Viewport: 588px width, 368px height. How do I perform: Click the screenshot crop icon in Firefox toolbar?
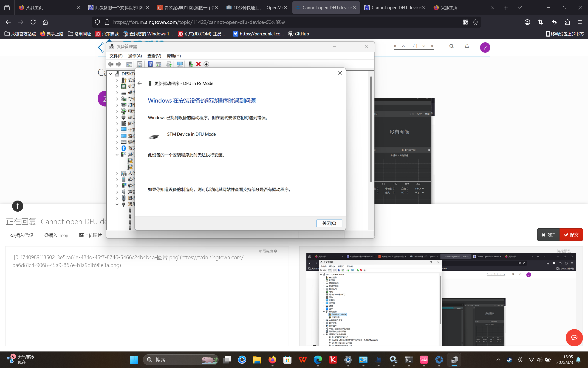pyautogui.click(x=540, y=22)
